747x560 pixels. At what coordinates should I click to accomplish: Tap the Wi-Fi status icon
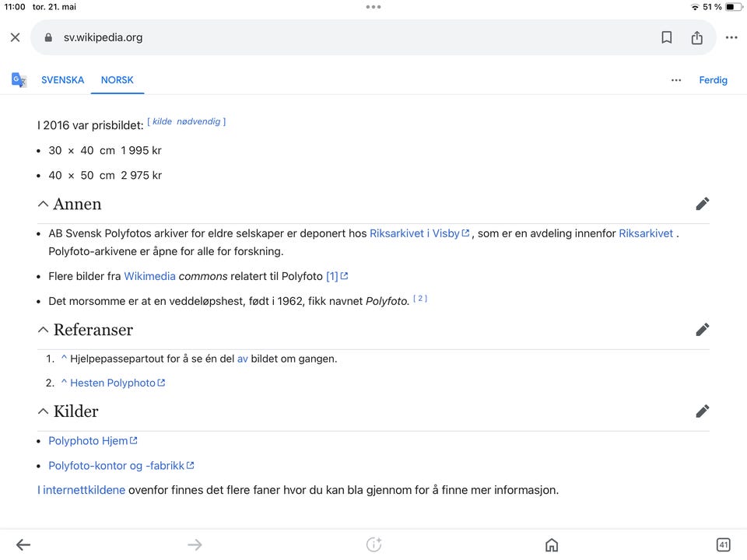pos(695,7)
